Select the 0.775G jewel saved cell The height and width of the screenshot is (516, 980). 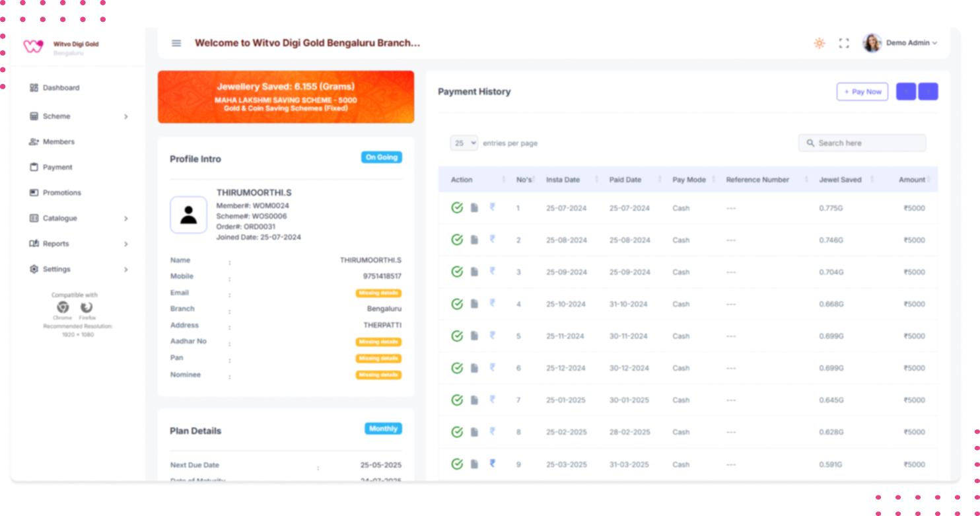click(x=831, y=208)
